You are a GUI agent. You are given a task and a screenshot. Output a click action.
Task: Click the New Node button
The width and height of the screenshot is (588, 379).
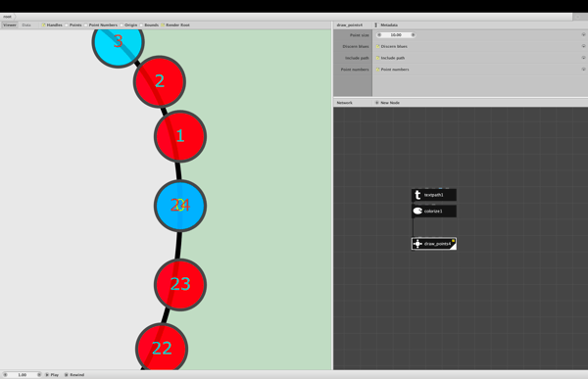(x=387, y=103)
